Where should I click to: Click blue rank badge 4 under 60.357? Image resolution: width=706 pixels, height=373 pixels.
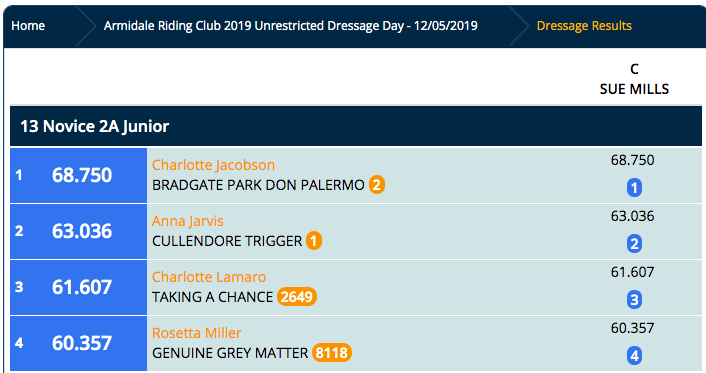(x=634, y=356)
